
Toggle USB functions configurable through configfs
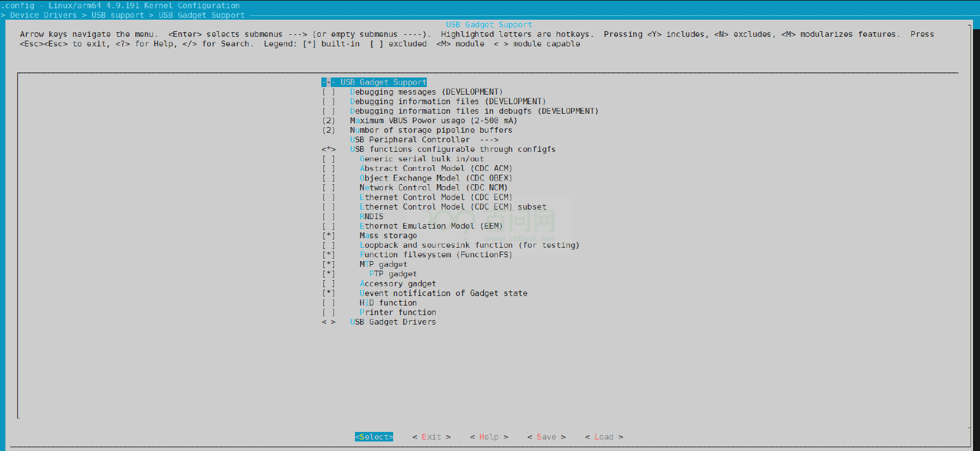tap(438, 149)
